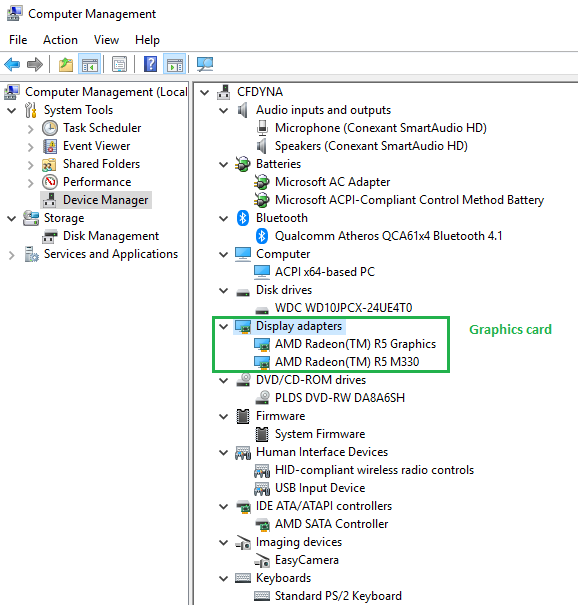Screen dimensions: 578x605
Task: Collapse the Audio inputs and outputs category
Action: tap(224, 110)
